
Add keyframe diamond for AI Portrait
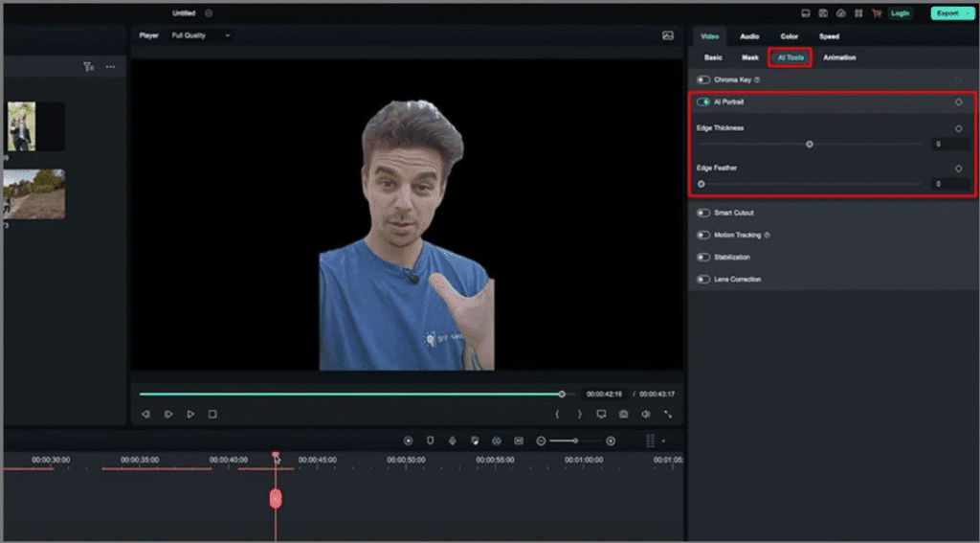point(959,102)
